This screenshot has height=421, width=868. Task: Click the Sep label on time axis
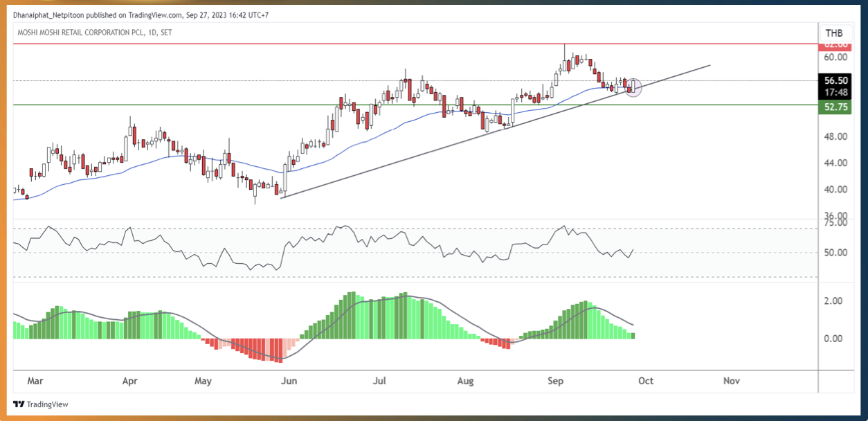click(556, 381)
